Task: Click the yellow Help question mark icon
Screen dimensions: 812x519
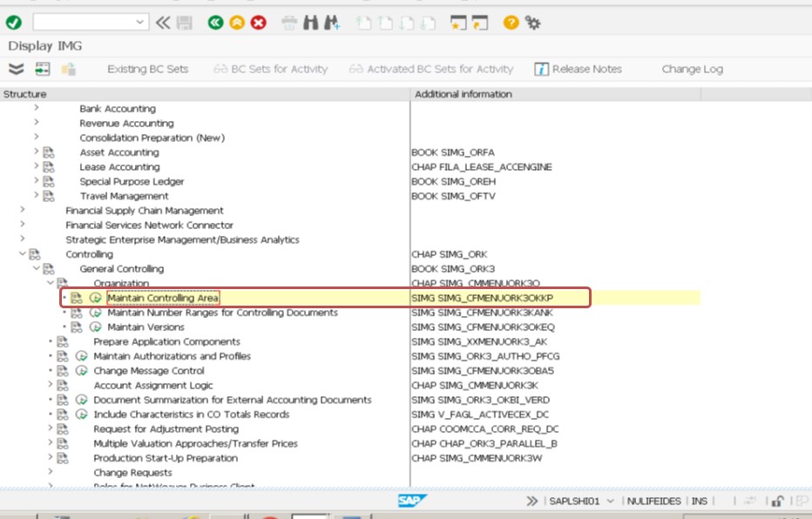Action: [511, 23]
